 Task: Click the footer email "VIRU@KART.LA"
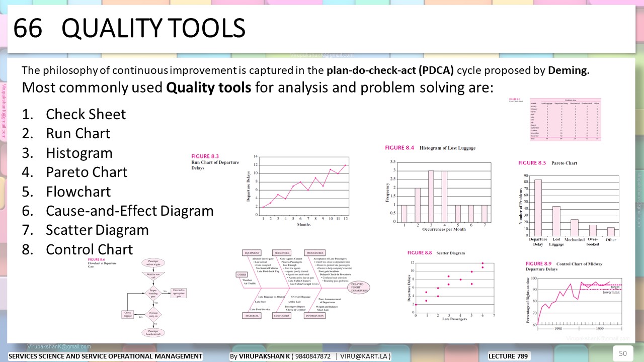365,356
